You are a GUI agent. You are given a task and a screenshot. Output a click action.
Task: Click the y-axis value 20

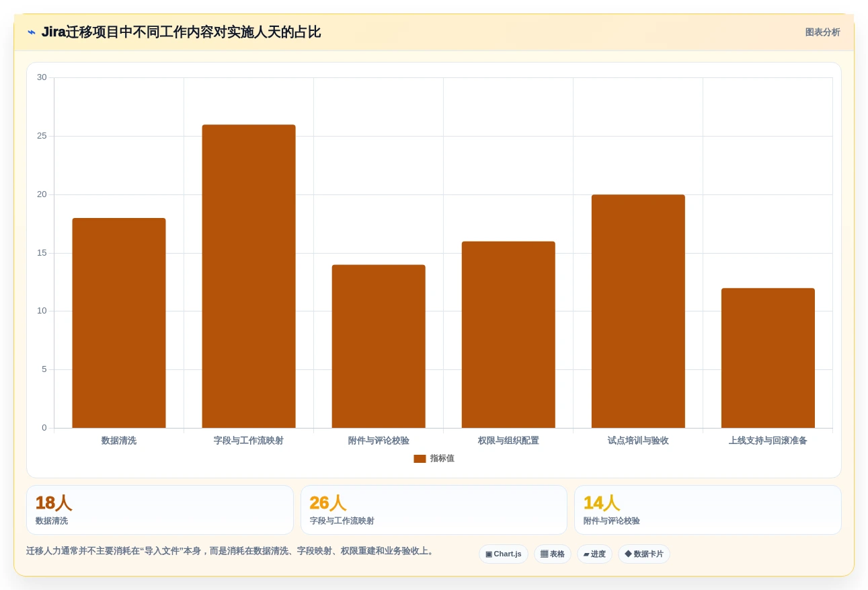42,194
